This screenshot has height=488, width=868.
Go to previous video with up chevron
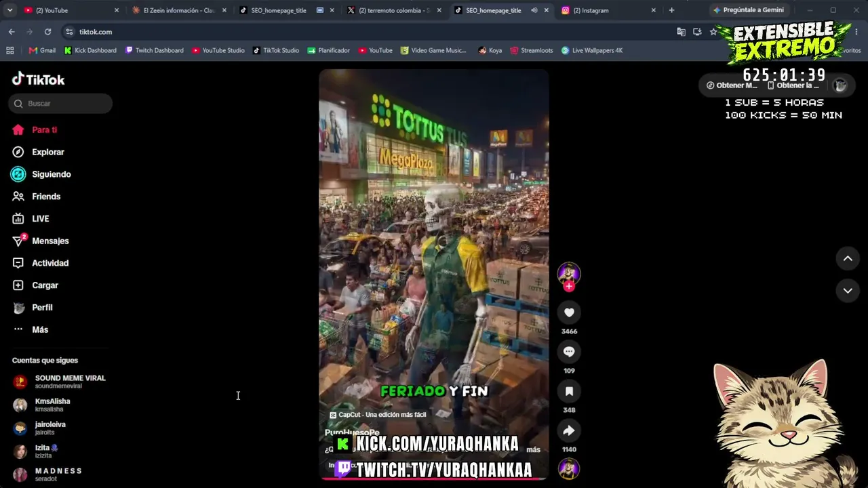848,258
